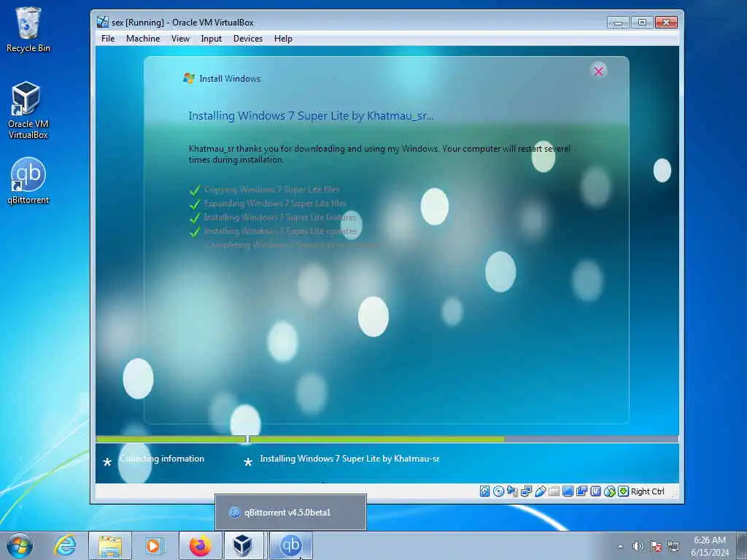Screen dimensions: 747x560
Task: Click the green arrow keyboard capture icon
Action: (623, 491)
